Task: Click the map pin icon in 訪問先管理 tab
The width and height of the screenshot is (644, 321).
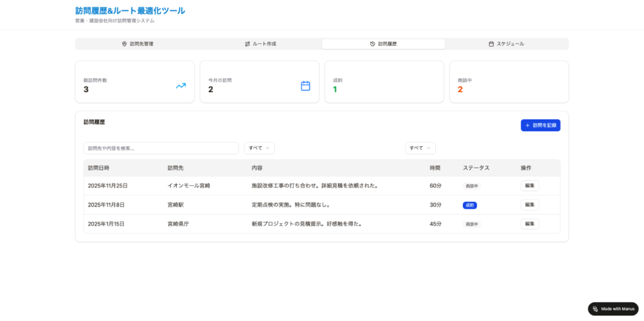Action: pyautogui.click(x=125, y=44)
